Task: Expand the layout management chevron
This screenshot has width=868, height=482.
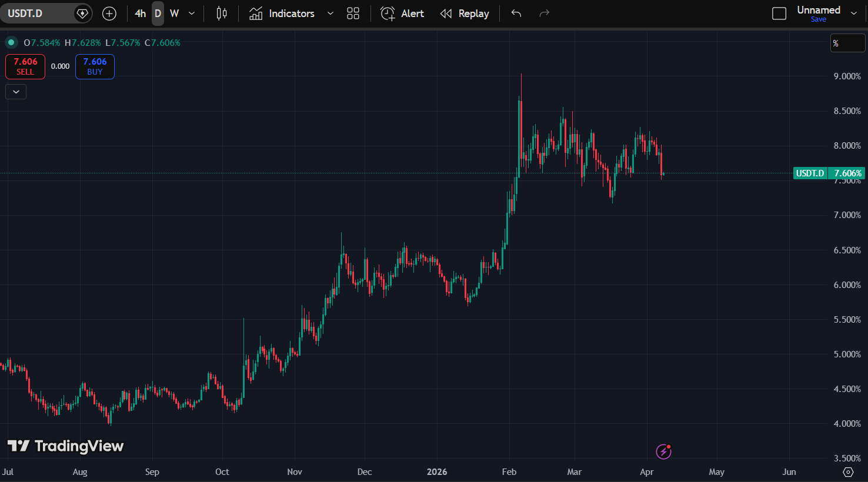Action: click(854, 14)
